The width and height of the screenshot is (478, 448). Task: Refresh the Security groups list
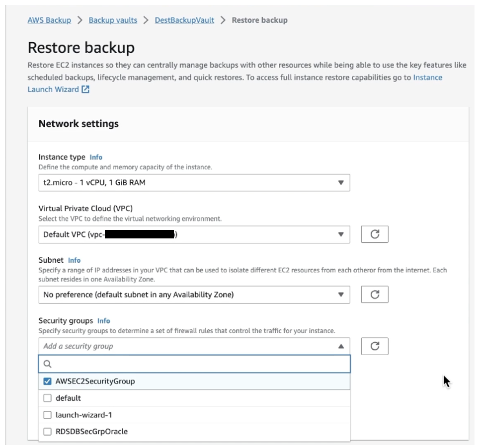click(x=375, y=346)
